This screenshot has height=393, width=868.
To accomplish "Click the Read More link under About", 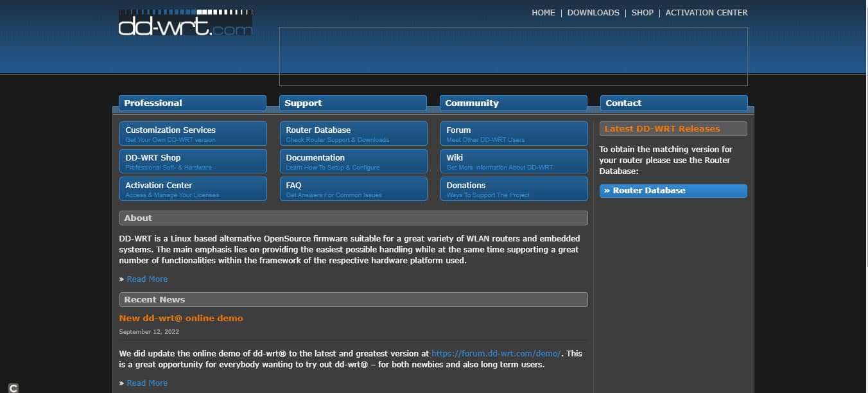I will point(147,279).
